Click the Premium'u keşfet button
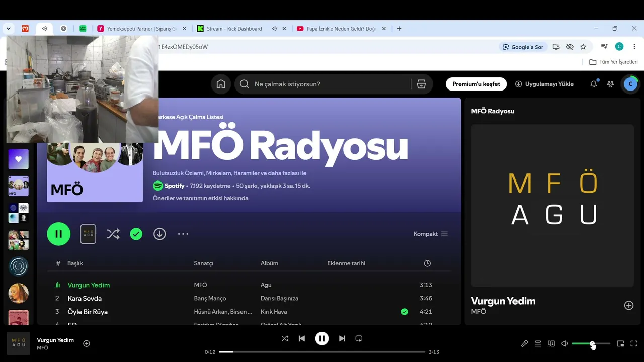The height and width of the screenshot is (362, 644). [x=476, y=84]
